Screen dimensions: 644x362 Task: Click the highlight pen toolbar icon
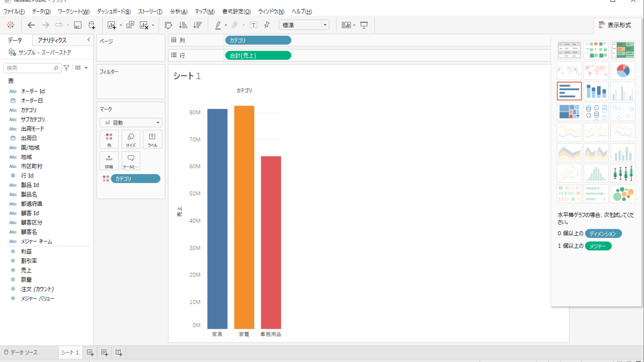(218, 25)
